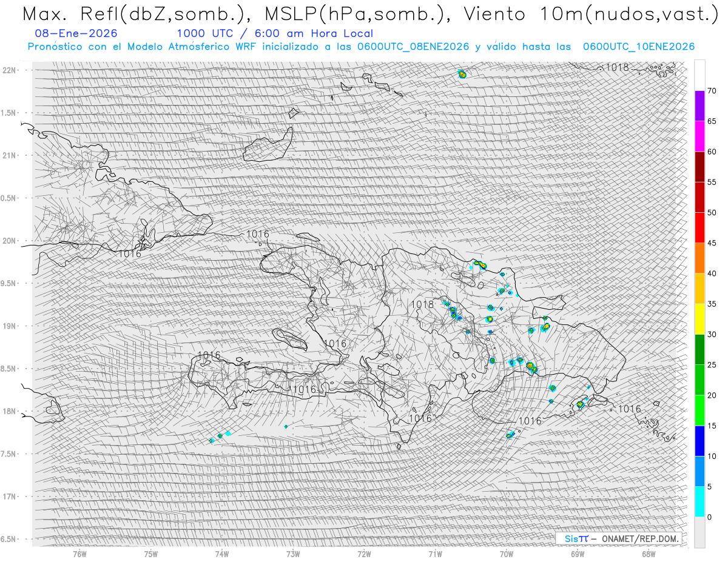Click the colorbar value '5'
728x562 pixels.
tap(709, 486)
